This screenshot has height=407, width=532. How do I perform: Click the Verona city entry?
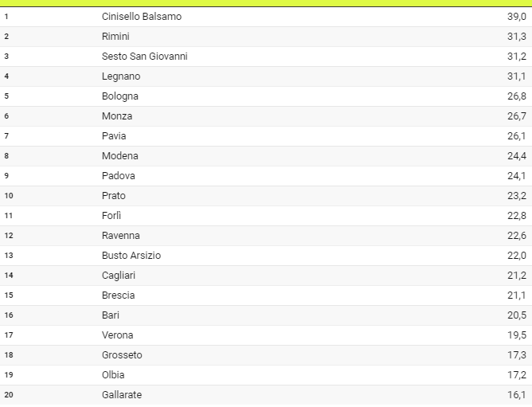coord(118,335)
